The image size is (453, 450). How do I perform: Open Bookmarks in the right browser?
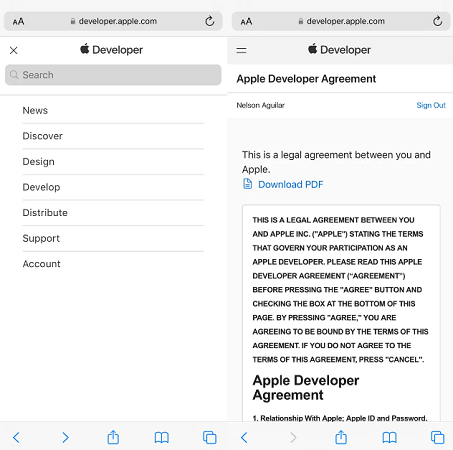click(x=389, y=438)
